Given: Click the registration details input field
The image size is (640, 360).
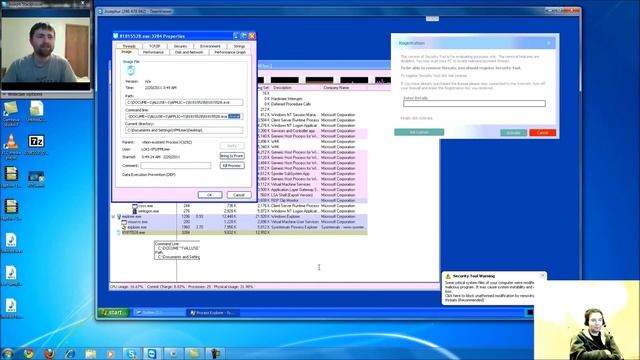Looking at the screenshot, I should pos(474,104).
